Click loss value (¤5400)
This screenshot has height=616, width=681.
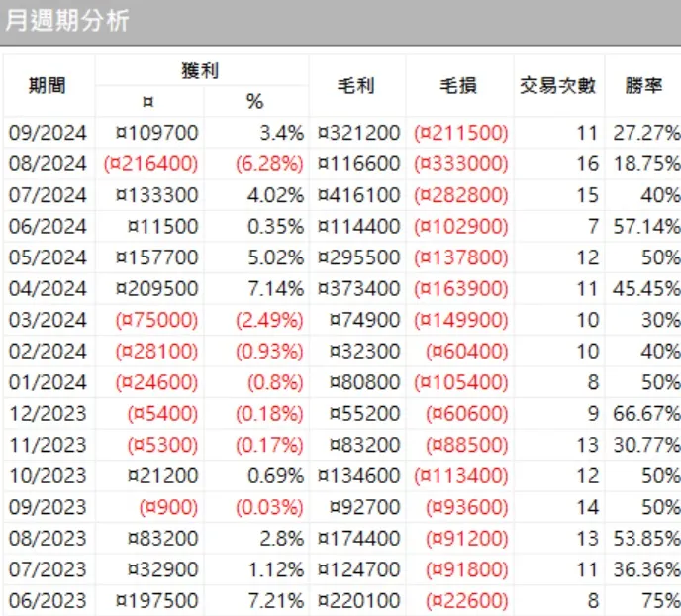tap(163, 414)
